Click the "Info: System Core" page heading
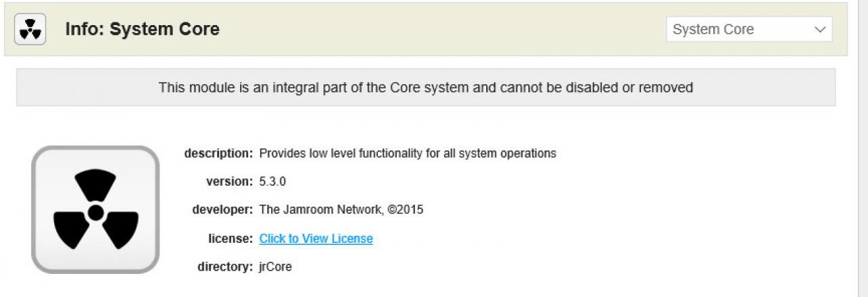 pyautogui.click(x=142, y=30)
